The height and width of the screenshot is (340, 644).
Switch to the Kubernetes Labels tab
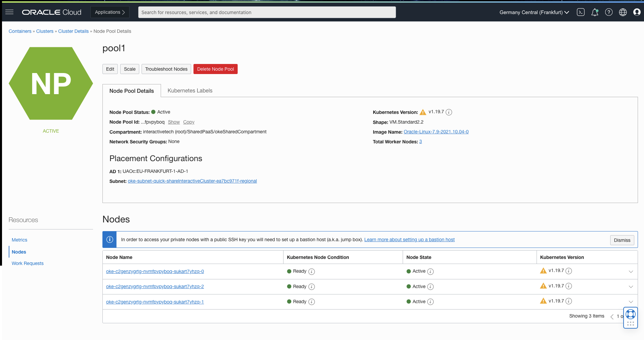(190, 90)
